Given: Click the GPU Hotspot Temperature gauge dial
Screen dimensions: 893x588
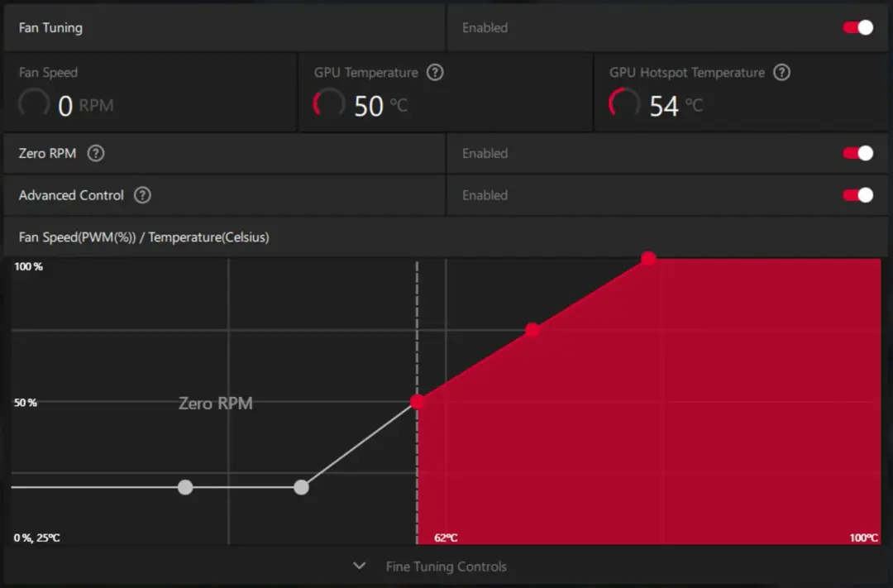Looking at the screenshot, I should [625, 104].
